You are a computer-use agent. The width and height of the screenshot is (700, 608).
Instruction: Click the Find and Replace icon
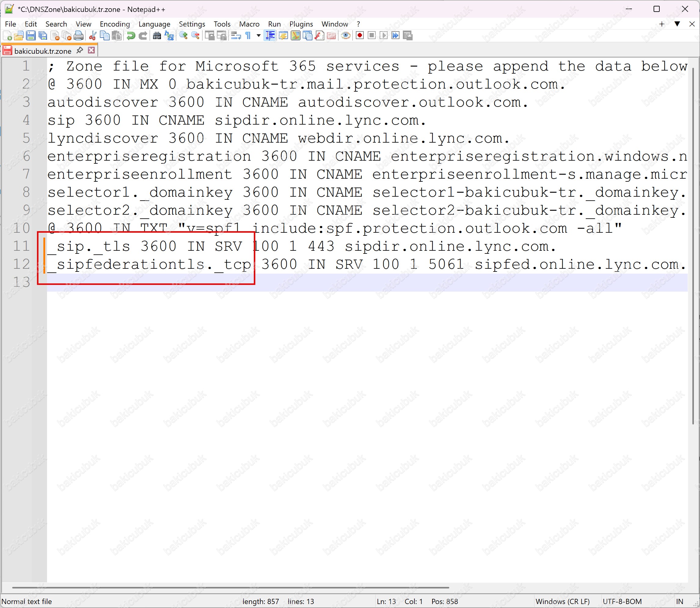tap(169, 36)
